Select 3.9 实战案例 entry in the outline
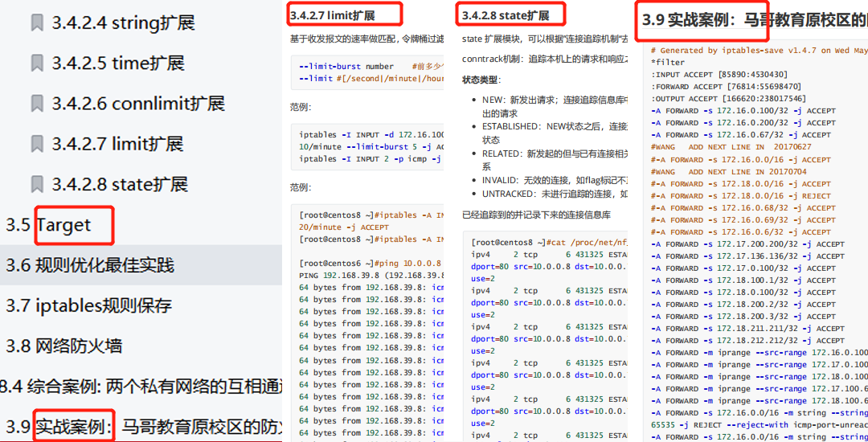This screenshot has width=868, height=442. coord(145,428)
